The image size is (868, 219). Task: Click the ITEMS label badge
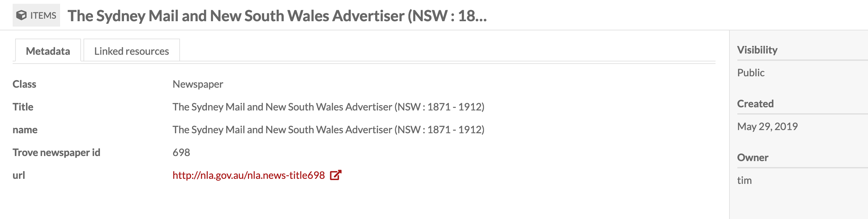pyautogui.click(x=36, y=15)
